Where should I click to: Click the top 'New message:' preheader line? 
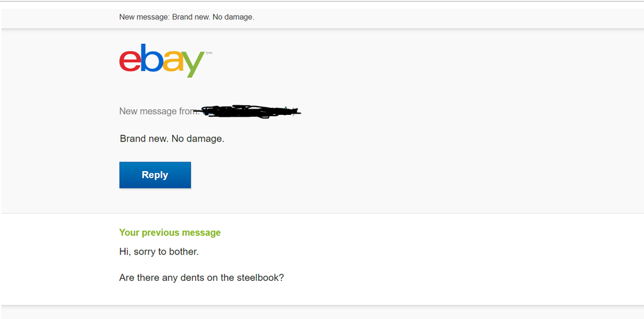click(x=186, y=17)
